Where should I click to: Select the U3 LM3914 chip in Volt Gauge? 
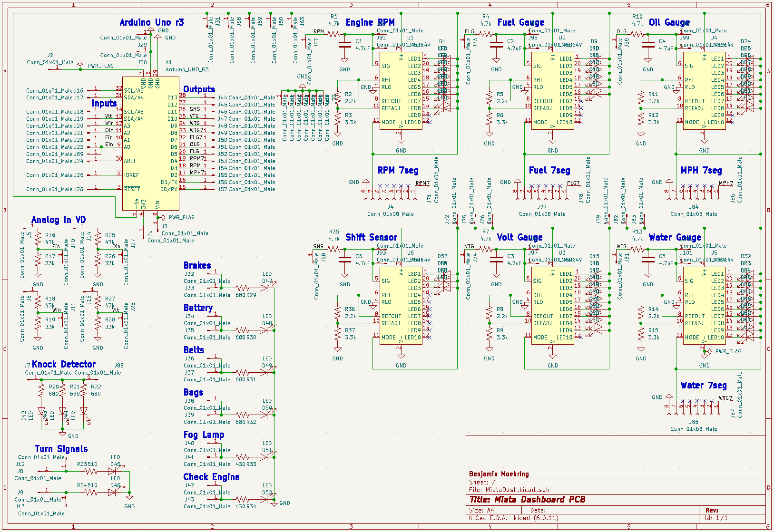[552, 305]
